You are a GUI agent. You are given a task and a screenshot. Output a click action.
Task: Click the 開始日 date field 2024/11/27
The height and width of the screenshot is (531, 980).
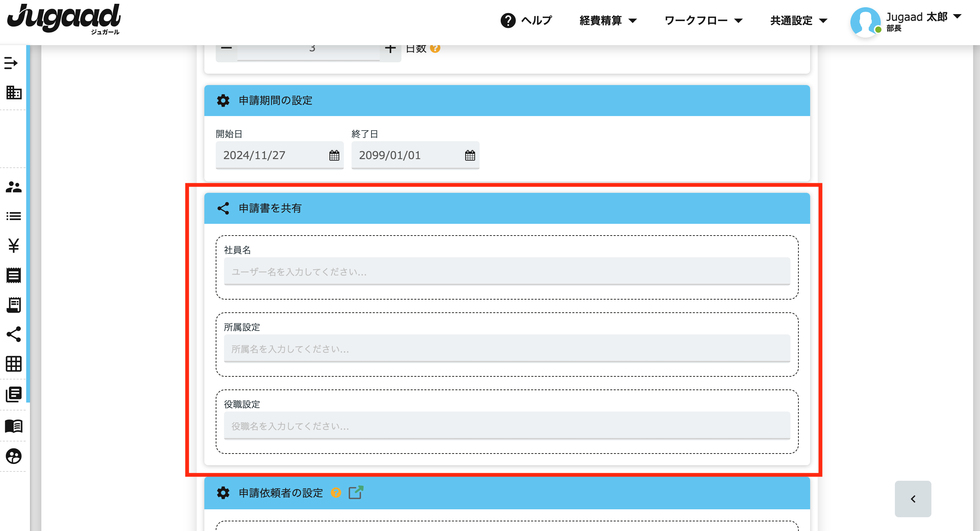coord(279,155)
